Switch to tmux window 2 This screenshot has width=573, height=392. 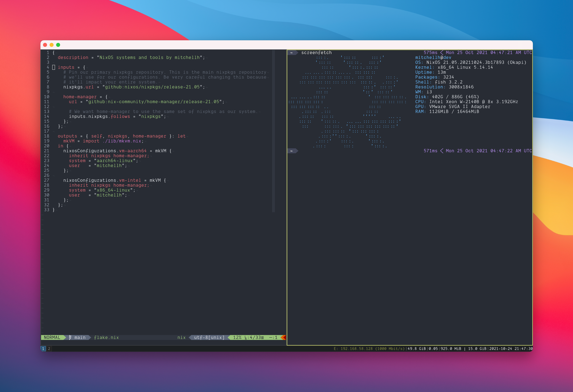click(x=49, y=349)
